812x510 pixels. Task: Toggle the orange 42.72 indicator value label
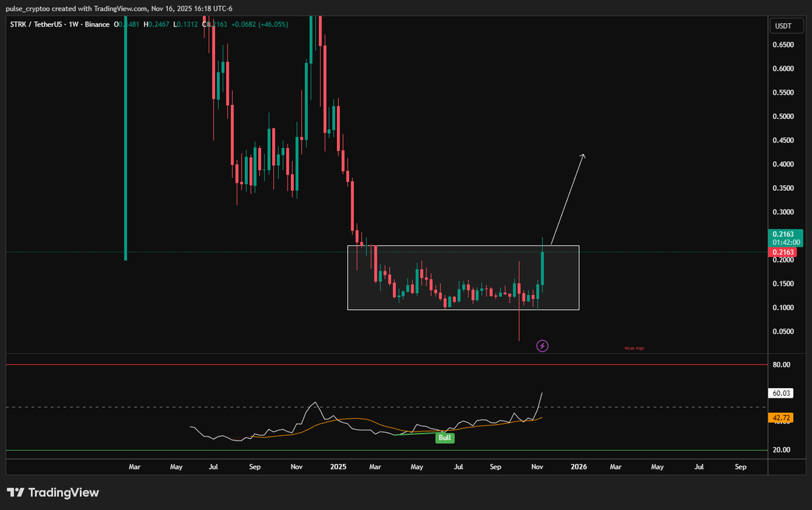point(780,418)
